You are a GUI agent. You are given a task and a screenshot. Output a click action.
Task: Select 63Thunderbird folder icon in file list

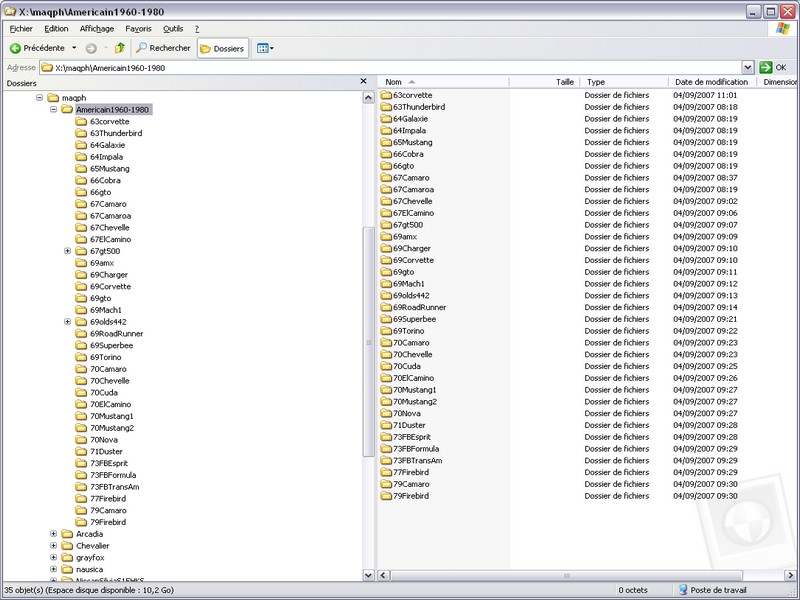pyautogui.click(x=386, y=107)
